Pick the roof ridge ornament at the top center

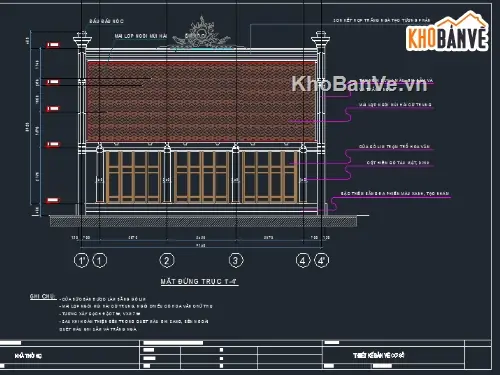(x=201, y=34)
